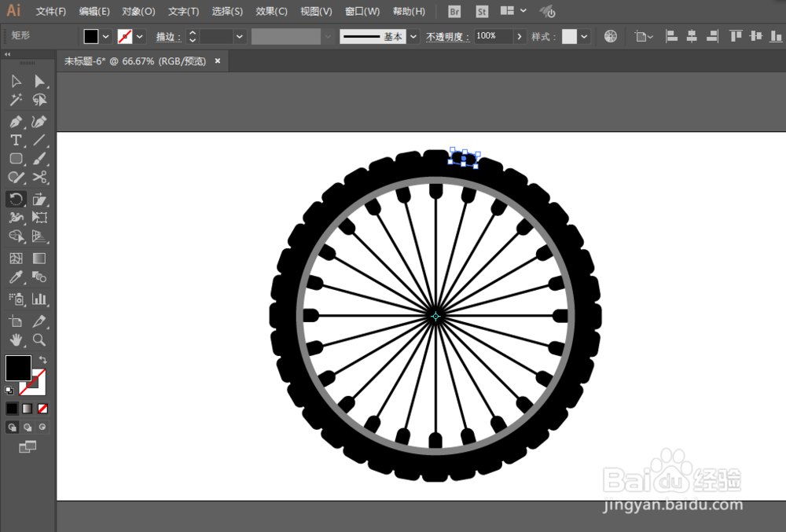The height and width of the screenshot is (532, 786).
Task: Select the Column Graph tool
Action: coord(39,299)
